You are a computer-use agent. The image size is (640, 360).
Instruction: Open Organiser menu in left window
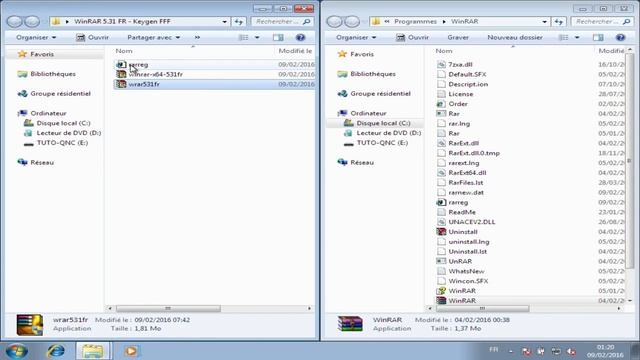point(36,37)
